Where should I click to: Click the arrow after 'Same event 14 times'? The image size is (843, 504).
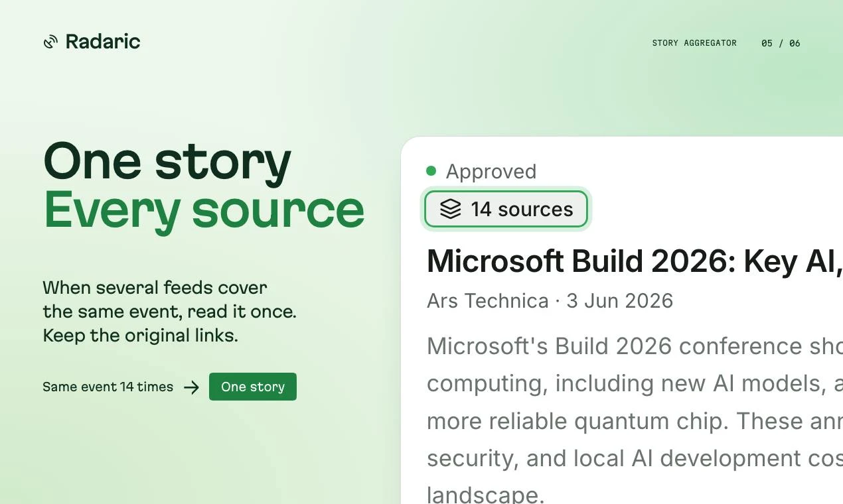191,387
